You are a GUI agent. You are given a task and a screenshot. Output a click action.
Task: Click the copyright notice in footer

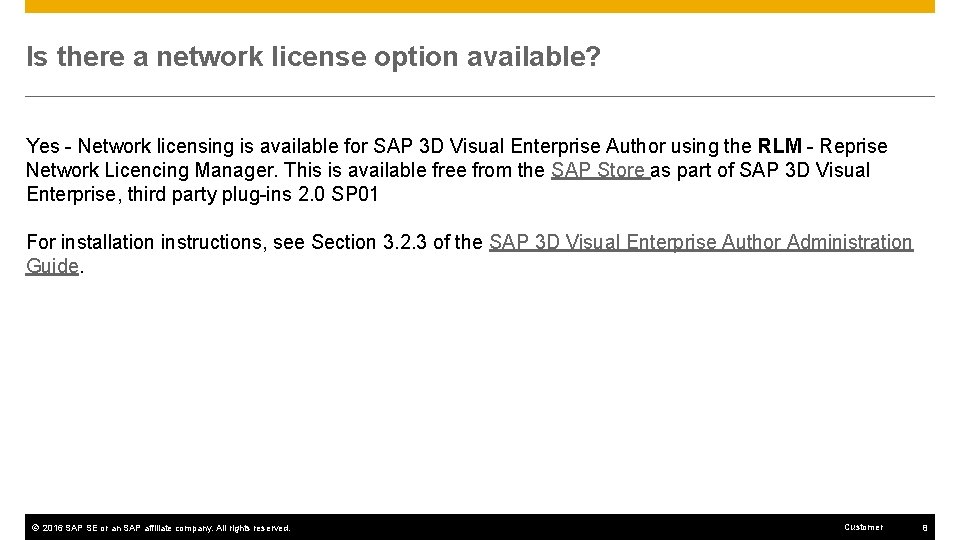point(161,528)
